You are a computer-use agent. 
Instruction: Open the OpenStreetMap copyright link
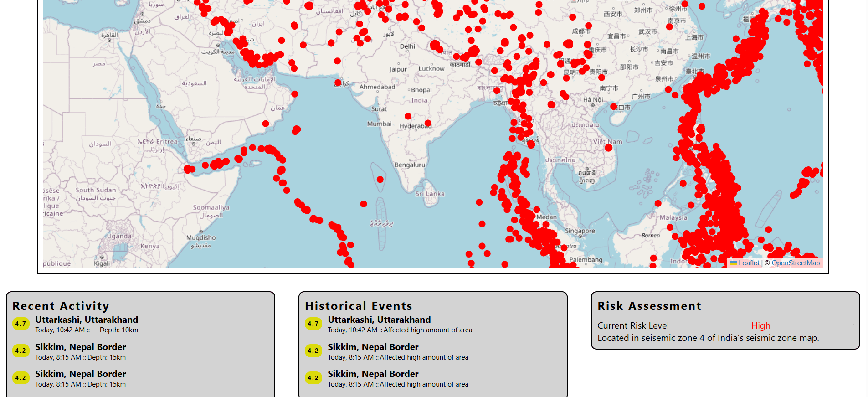(x=795, y=263)
